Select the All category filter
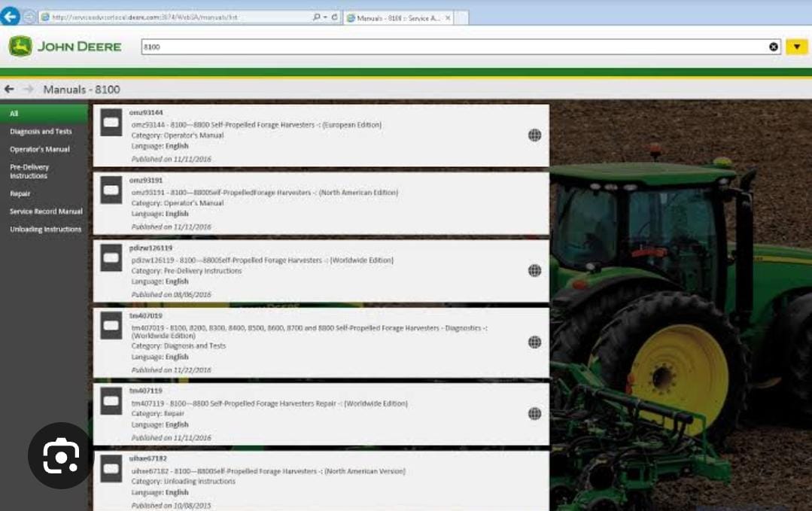Image resolution: width=812 pixels, height=511 pixels. [x=14, y=114]
